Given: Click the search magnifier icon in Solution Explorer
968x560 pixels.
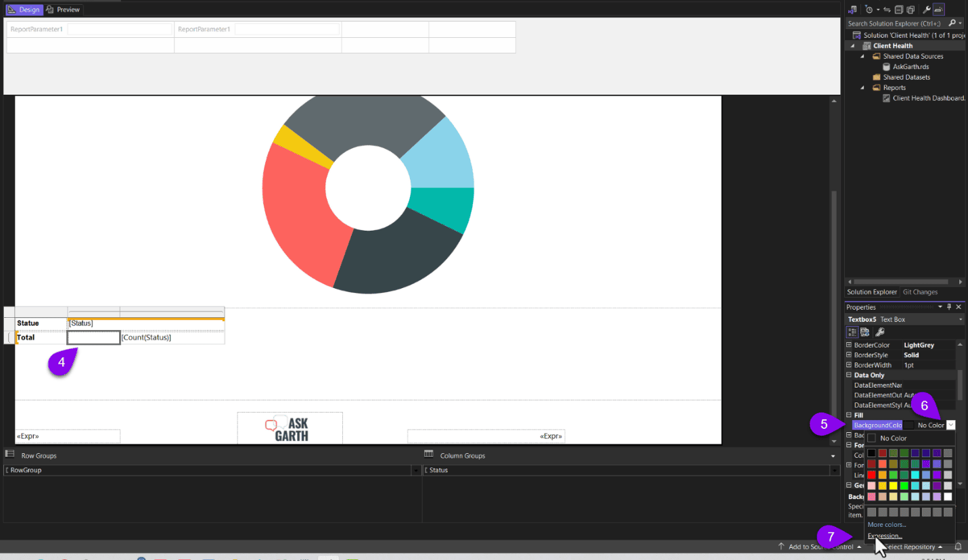Looking at the screenshot, I should 952,23.
